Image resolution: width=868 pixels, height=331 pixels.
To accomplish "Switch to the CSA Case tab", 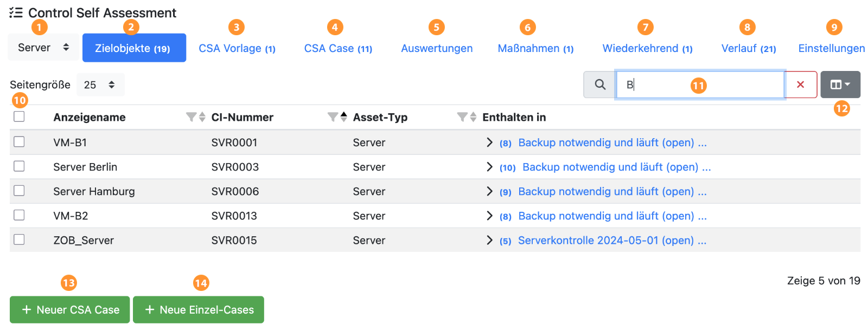I will pyautogui.click(x=338, y=48).
